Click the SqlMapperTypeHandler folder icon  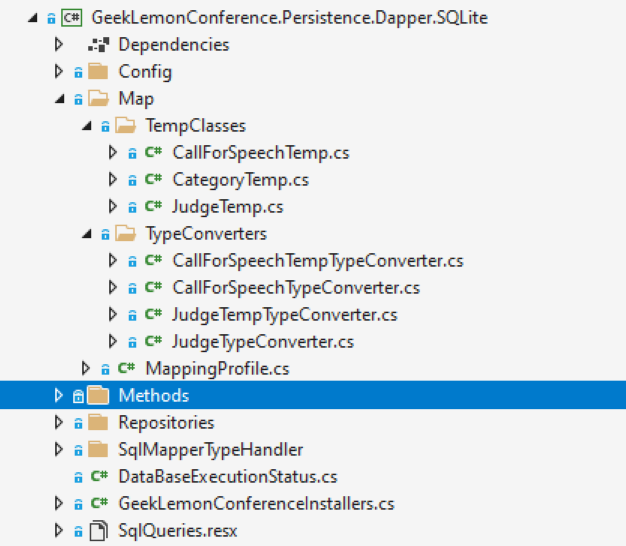pyautogui.click(x=98, y=450)
